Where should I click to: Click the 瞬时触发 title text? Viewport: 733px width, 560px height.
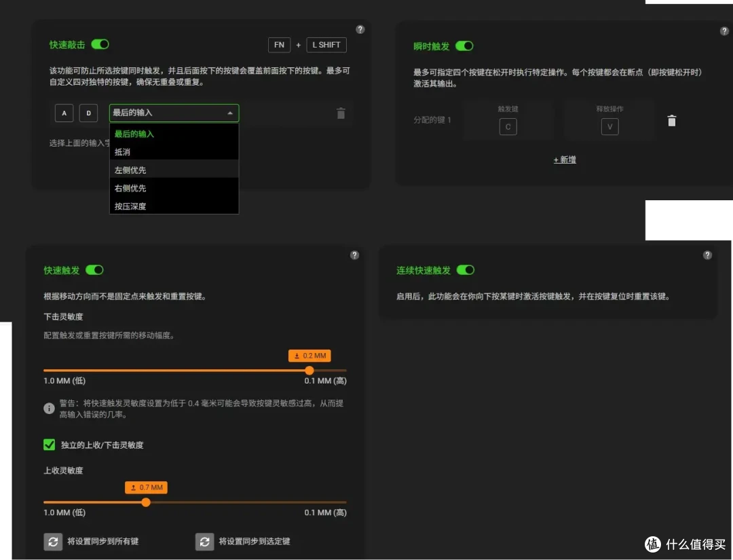pyautogui.click(x=431, y=45)
